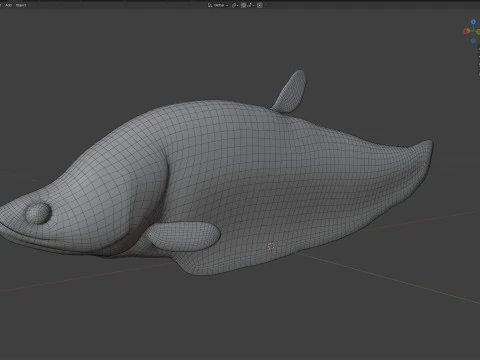Click the red X axis on navigation gizmo
Viewport: 480px width, 360px height.
[x=466, y=31]
